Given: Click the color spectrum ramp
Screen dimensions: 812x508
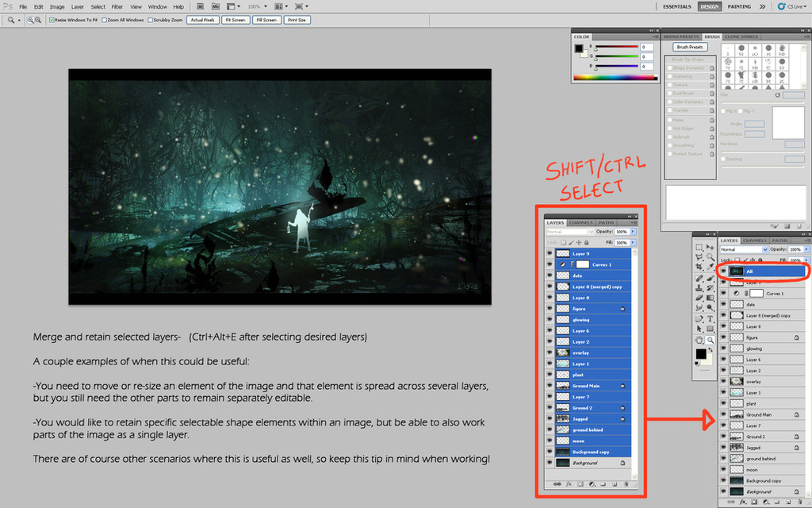Looking at the screenshot, I should [615, 78].
